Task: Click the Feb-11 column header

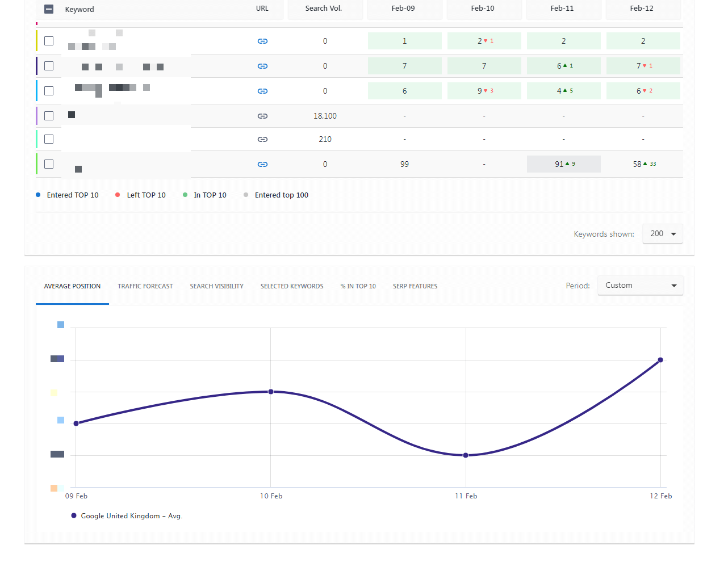Action: [x=563, y=9]
